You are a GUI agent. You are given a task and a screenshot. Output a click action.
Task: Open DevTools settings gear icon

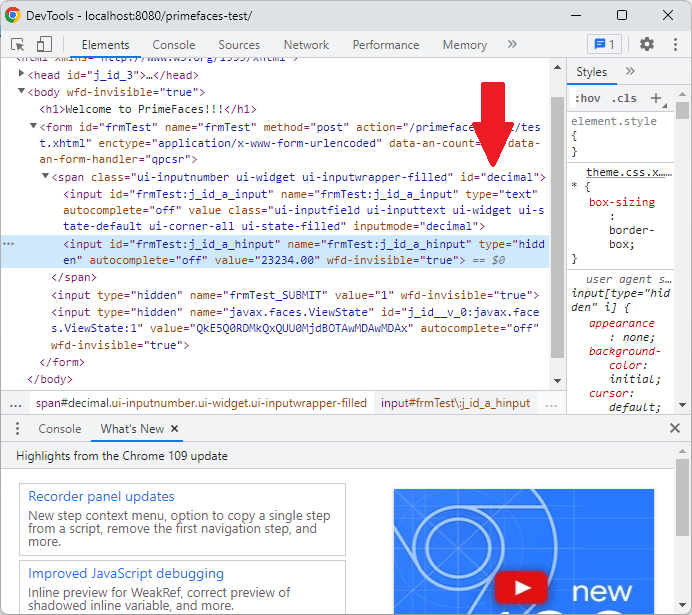click(647, 44)
